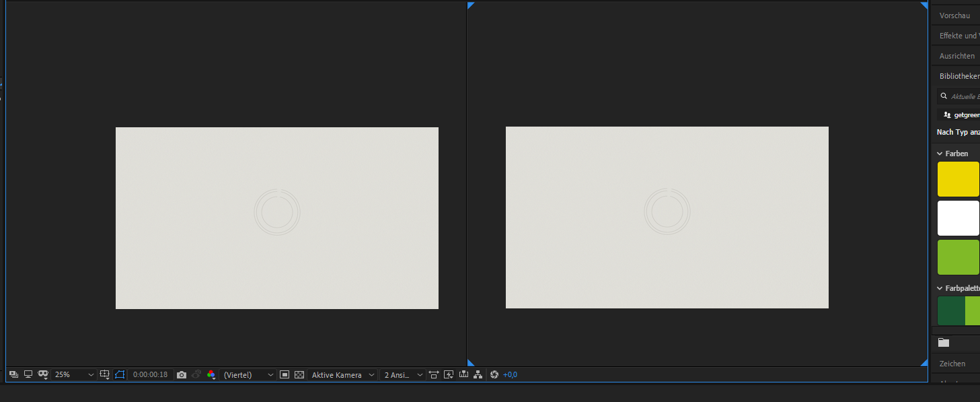This screenshot has height=402, width=980.
Task: Select the light green color swatch
Action: tap(958, 257)
